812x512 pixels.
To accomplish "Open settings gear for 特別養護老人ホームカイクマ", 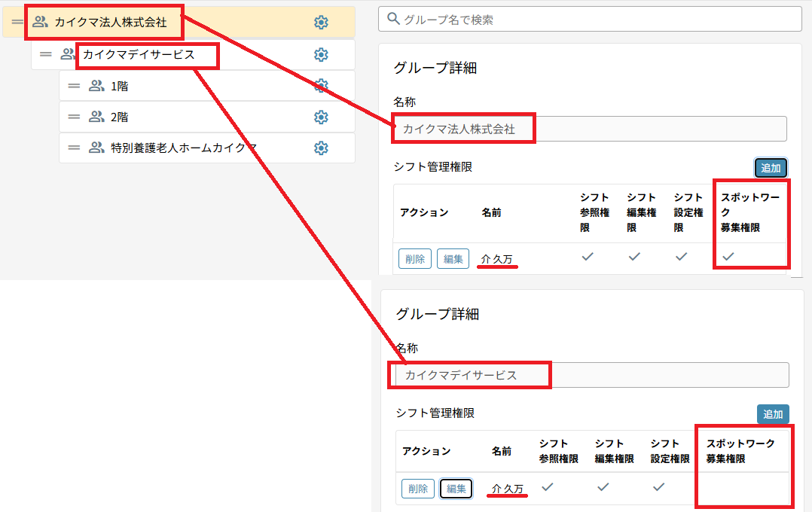I will (321, 148).
